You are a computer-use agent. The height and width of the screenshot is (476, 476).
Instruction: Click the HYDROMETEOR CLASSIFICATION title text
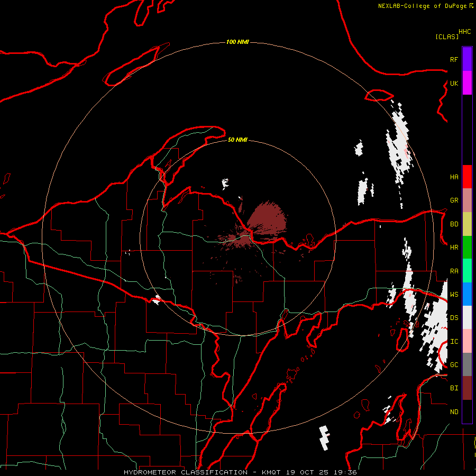coord(186,472)
